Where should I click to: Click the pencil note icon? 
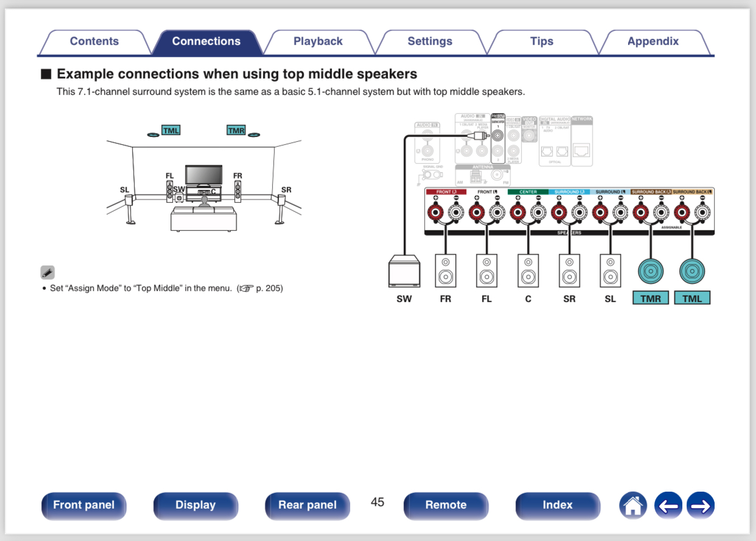(x=48, y=272)
